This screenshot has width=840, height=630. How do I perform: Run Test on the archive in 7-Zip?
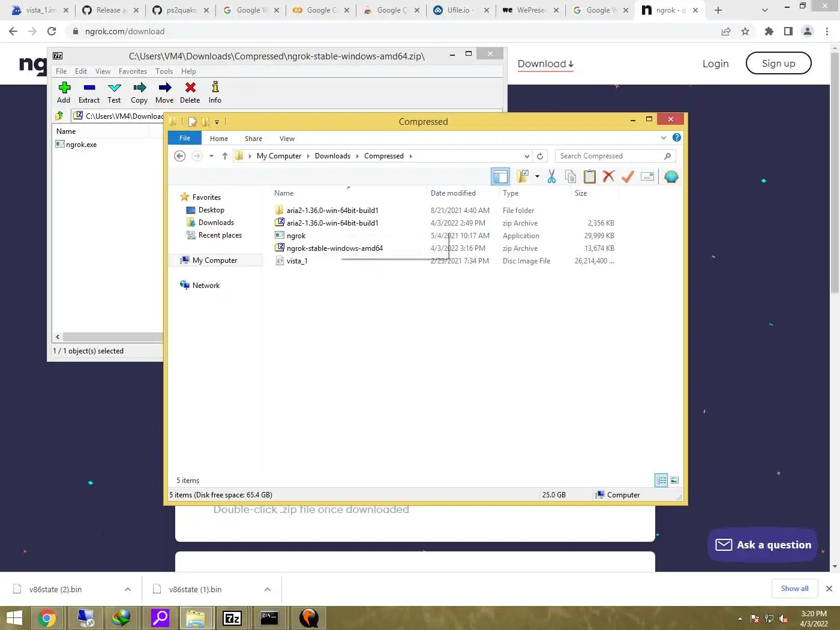pyautogui.click(x=115, y=88)
